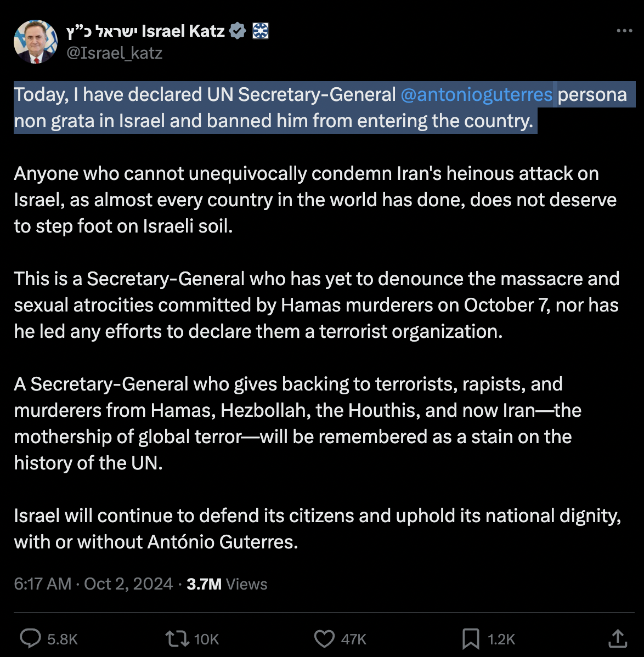Bookmark this post with the bookmark icon
The height and width of the screenshot is (657, 644).
[x=471, y=638]
